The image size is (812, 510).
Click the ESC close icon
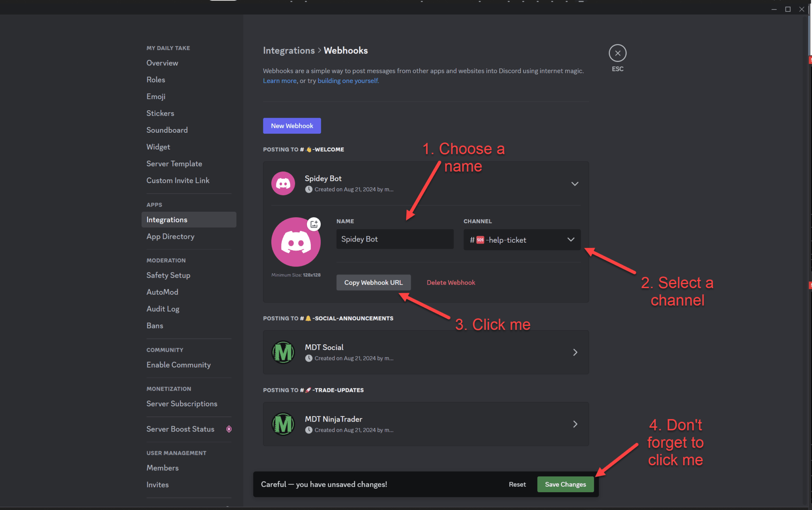click(x=617, y=52)
